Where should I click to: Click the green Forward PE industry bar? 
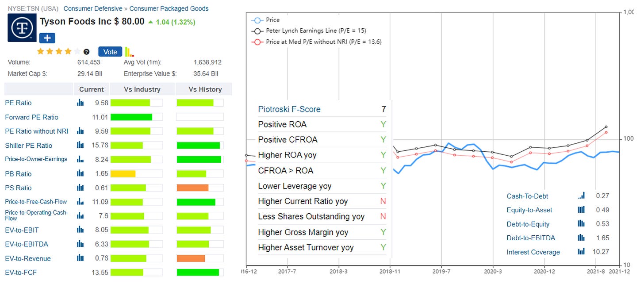pos(131,117)
